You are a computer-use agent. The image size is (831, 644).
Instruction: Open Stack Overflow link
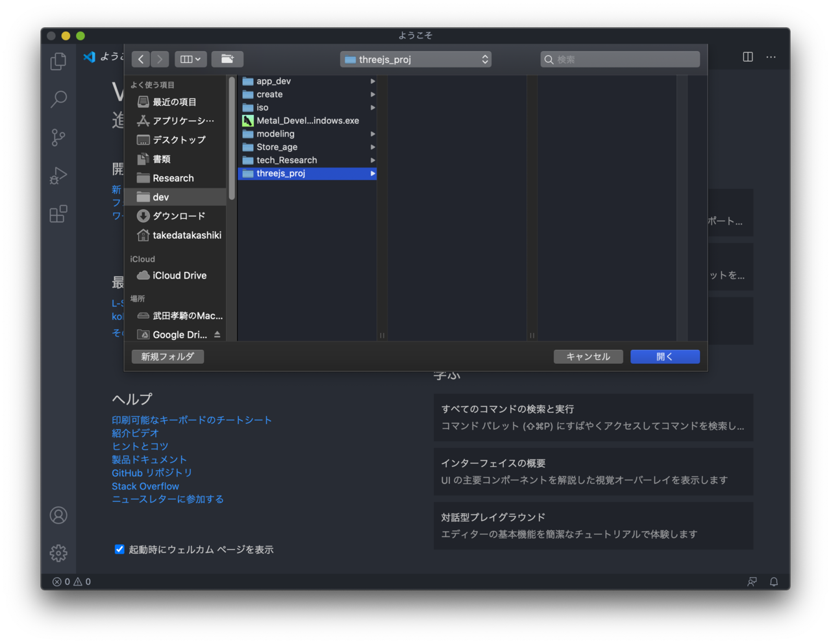145,486
